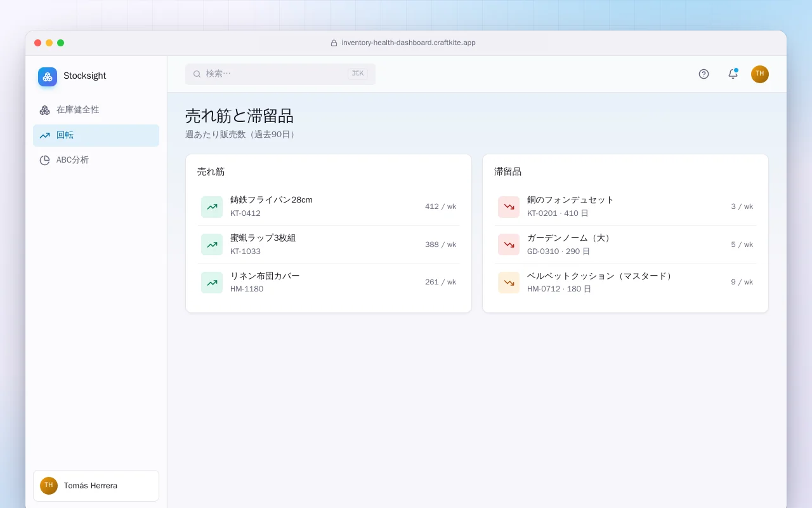The width and height of the screenshot is (812, 508).
Task: Click the ⌘K shortcut badge
Action: click(358, 74)
